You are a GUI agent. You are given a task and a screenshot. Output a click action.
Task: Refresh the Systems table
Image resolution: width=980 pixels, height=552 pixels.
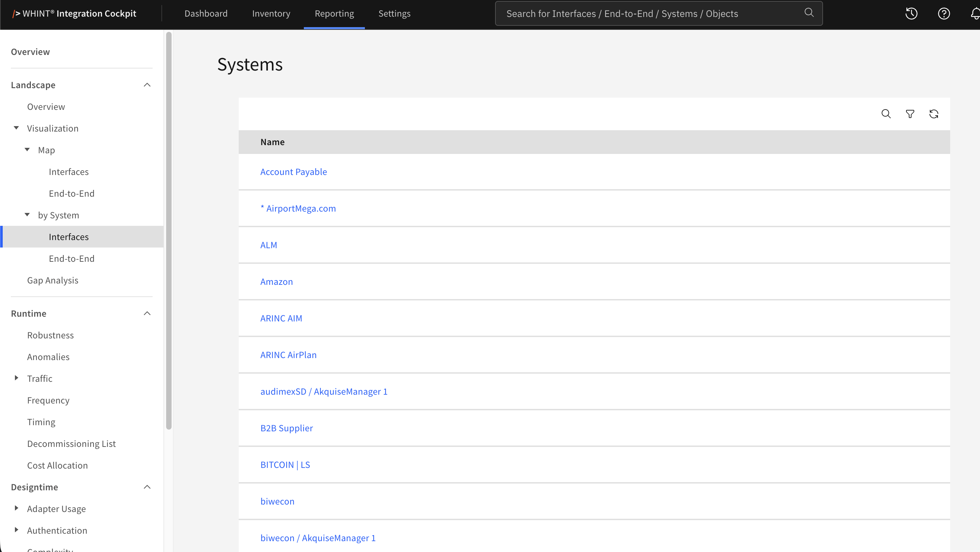[x=934, y=114]
